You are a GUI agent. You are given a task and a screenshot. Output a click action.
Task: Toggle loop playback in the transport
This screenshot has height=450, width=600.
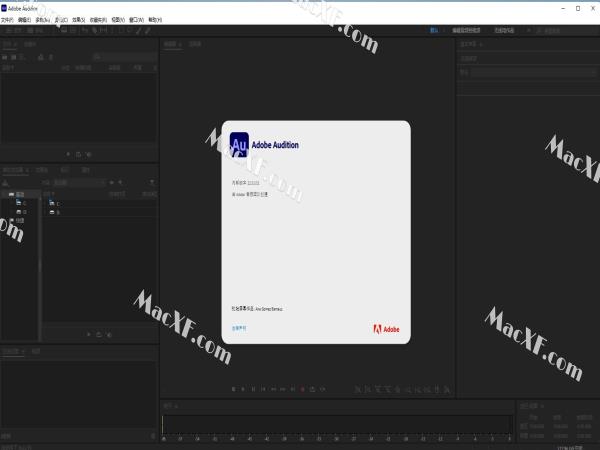coord(313,389)
